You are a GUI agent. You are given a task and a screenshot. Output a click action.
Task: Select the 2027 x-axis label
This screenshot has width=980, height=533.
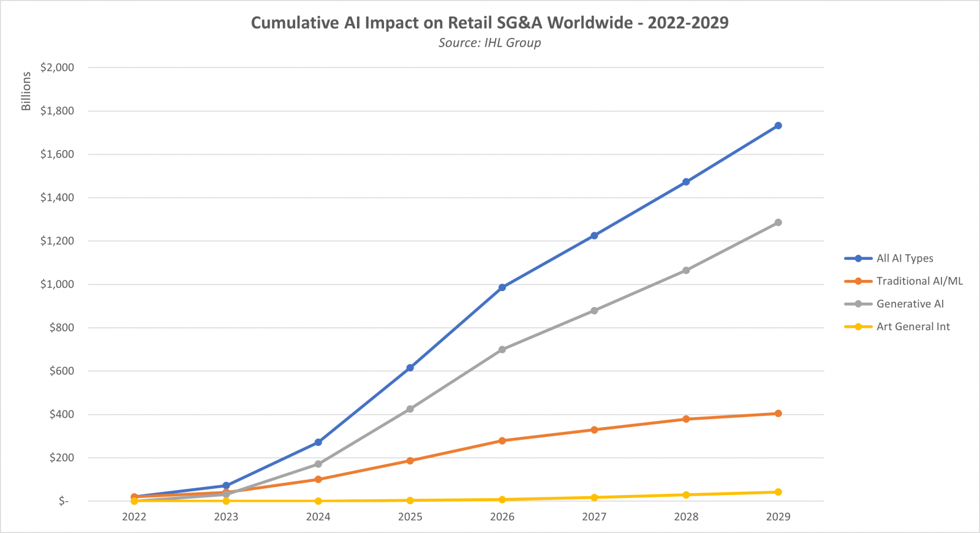[594, 516]
